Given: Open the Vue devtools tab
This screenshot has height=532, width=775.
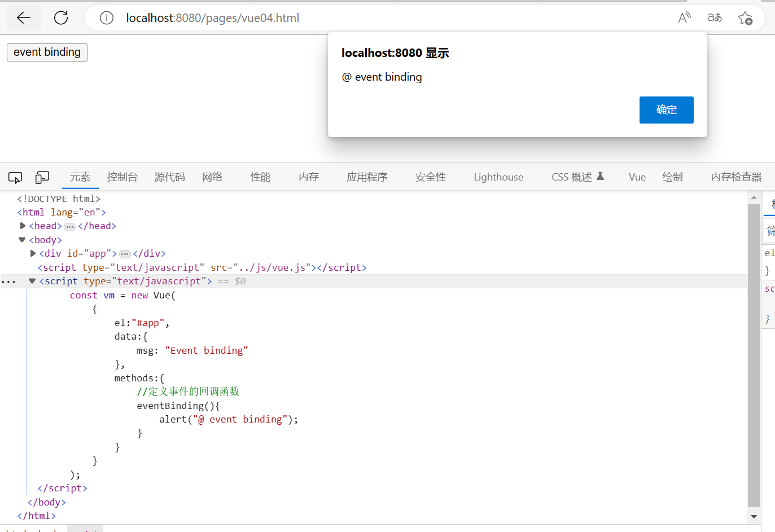Looking at the screenshot, I should (x=637, y=177).
